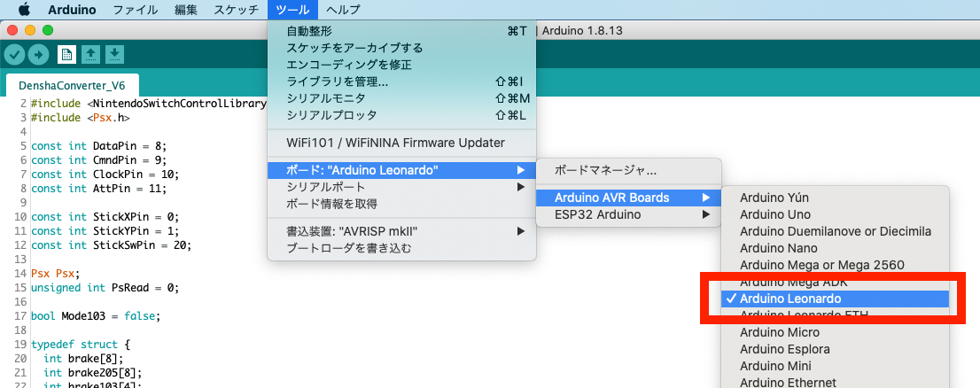Click the line int brake[8];
Image resolution: width=980 pixels, height=388 pixels.
click(84, 359)
